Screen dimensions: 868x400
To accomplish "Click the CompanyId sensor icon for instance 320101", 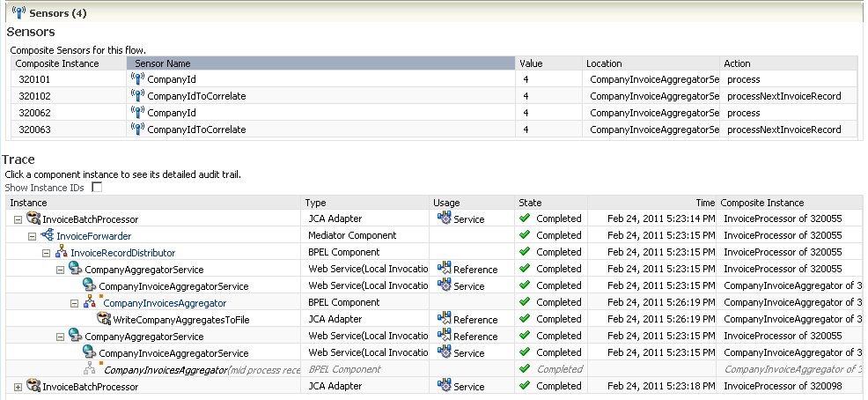I will pos(136,79).
